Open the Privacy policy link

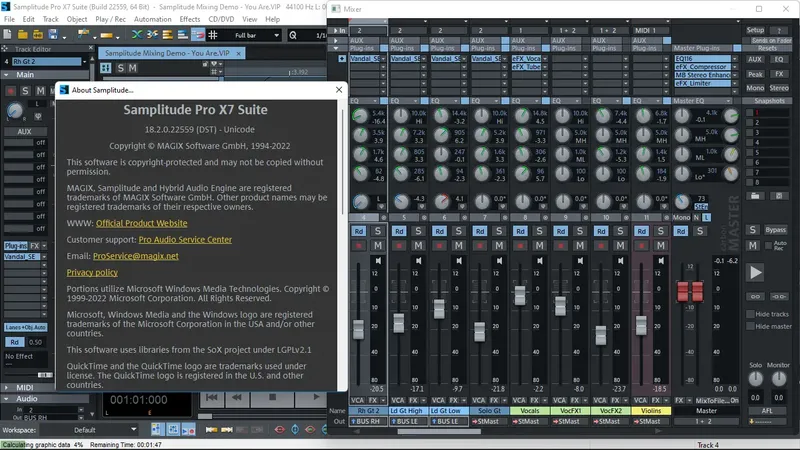(x=92, y=272)
